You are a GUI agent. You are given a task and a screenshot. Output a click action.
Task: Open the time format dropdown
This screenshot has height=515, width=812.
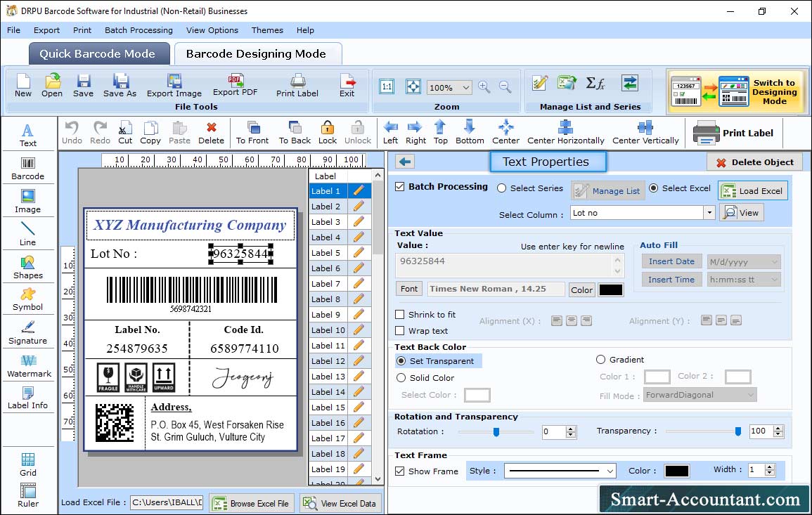[x=774, y=280]
